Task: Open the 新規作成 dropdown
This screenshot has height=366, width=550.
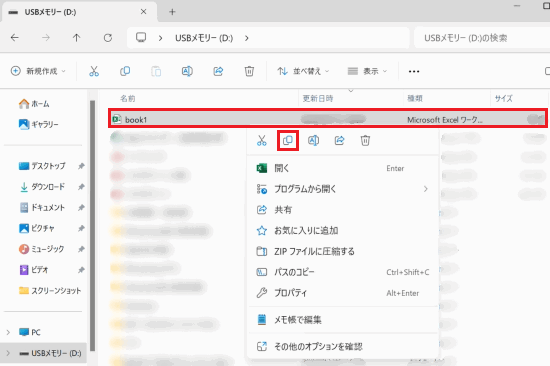Action: point(38,71)
